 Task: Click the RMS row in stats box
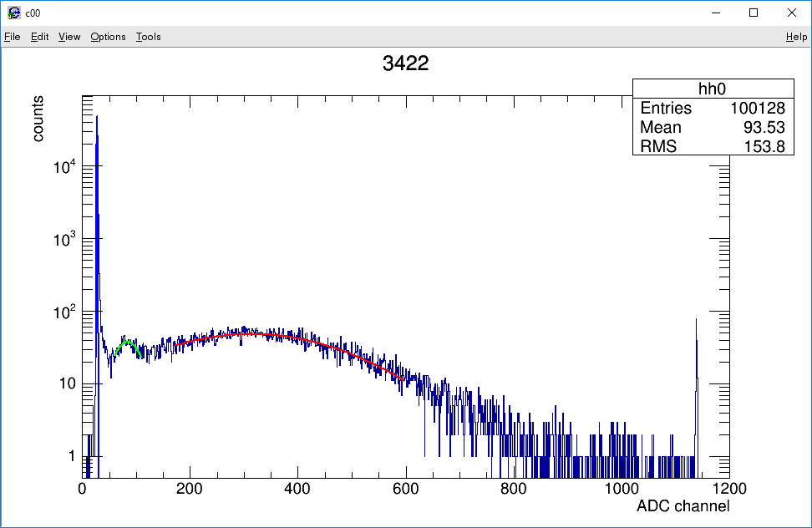tap(713, 146)
